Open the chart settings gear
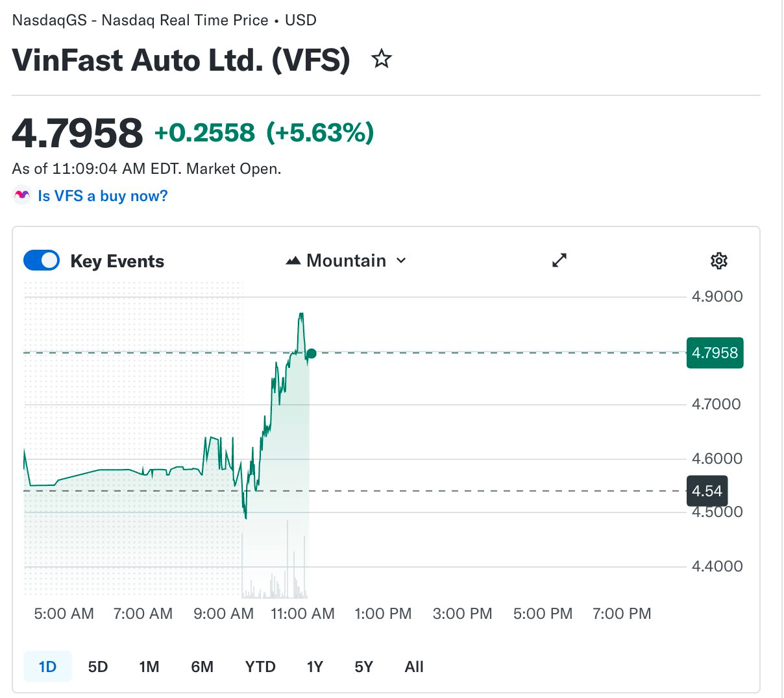Viewport: 784px width, 698px height. (x=719, y=261)
